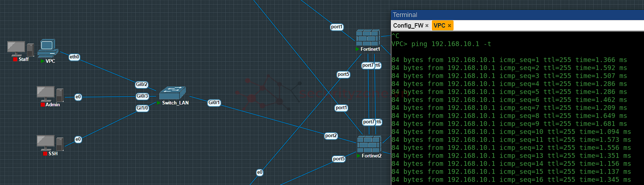
Task: Close the VPC terminal tab
Action: (x=450, y=25)
